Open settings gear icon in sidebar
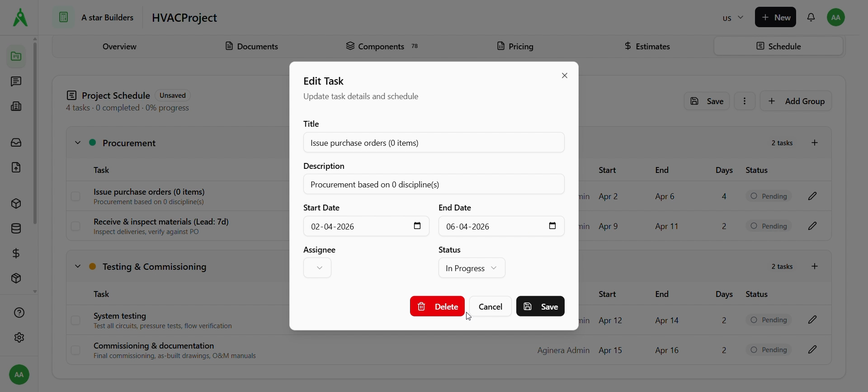The image size is (868, 392). click(19, 338)
